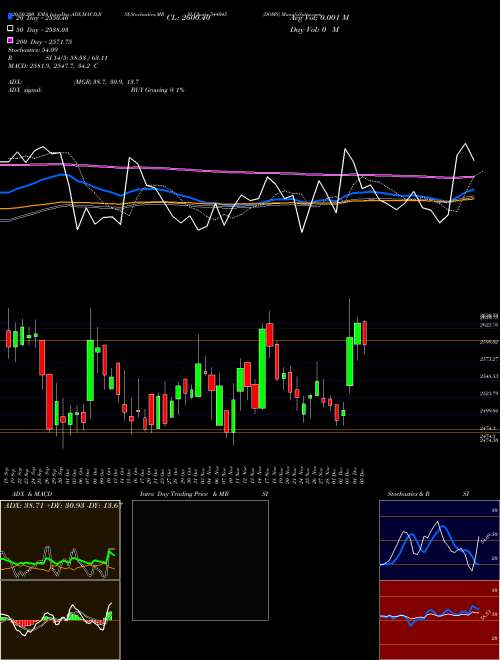
Task: Select the '30 Day - 2538.08' legend text
Action: [43, 30]
